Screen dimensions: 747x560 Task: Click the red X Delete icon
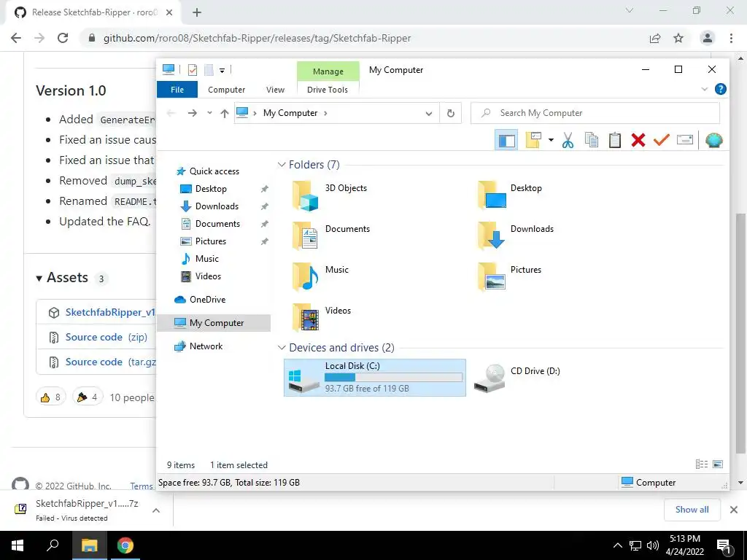[638, 141]
